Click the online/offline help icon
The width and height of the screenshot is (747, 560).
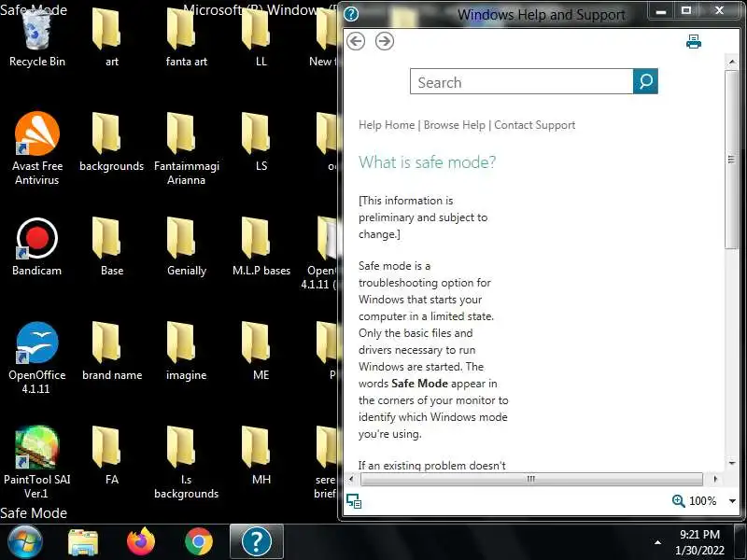pyautogui.click(x=354, y=501)
